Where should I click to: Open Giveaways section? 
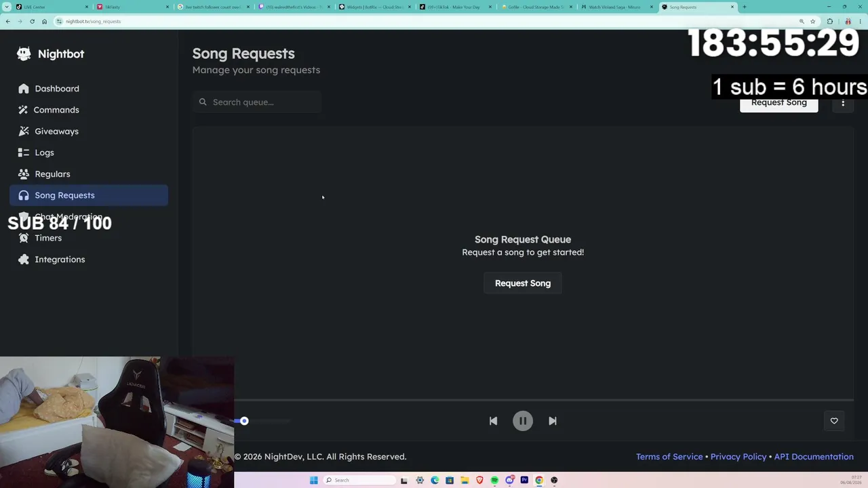(89, 131)
